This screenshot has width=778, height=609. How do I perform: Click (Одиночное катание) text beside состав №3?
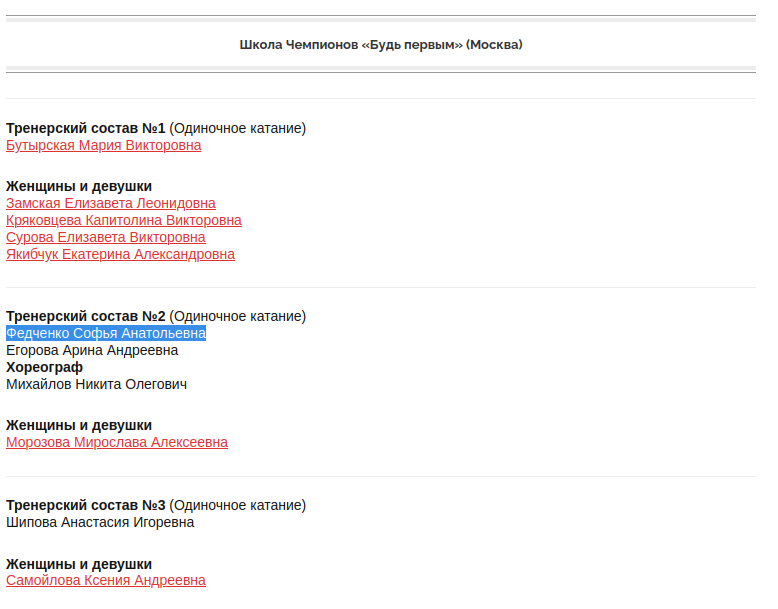tap(238, 505)
